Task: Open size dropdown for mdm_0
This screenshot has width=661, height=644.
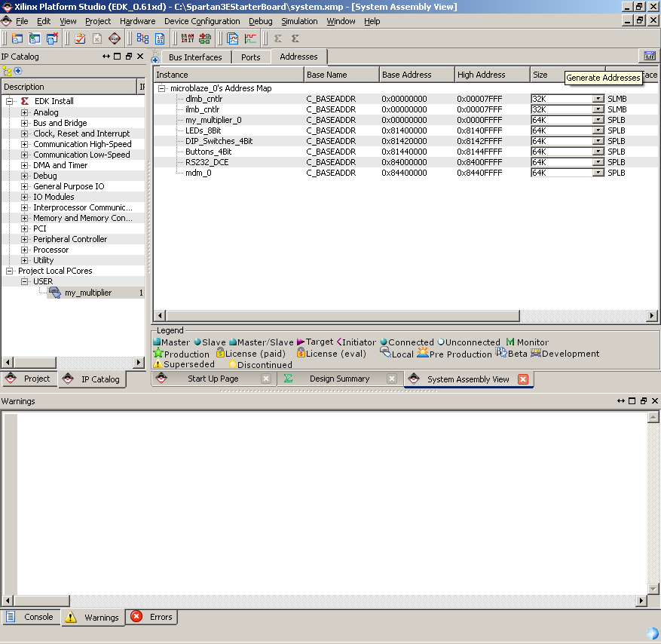Action: pyautogui.click(x=598, y=173)
